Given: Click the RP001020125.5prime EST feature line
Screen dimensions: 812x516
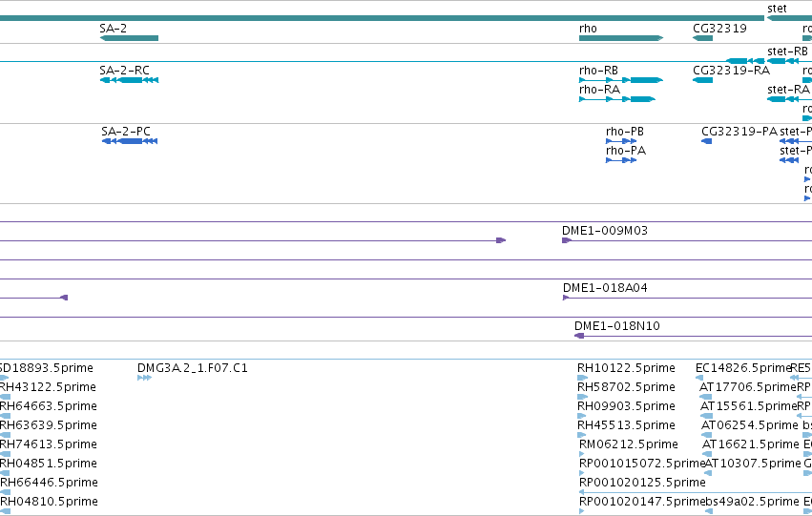Looking at the screenshot, I should [696, 492].
